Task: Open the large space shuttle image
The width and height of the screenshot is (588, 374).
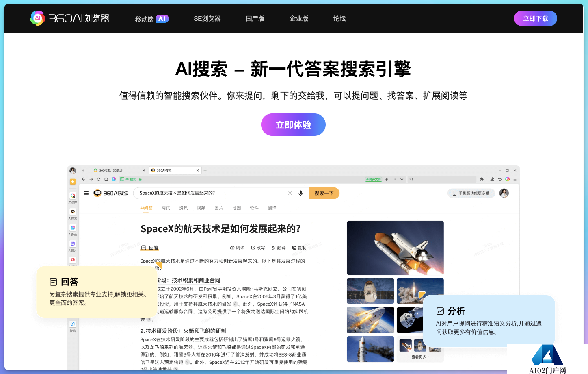Action: (x=395, y=248)
